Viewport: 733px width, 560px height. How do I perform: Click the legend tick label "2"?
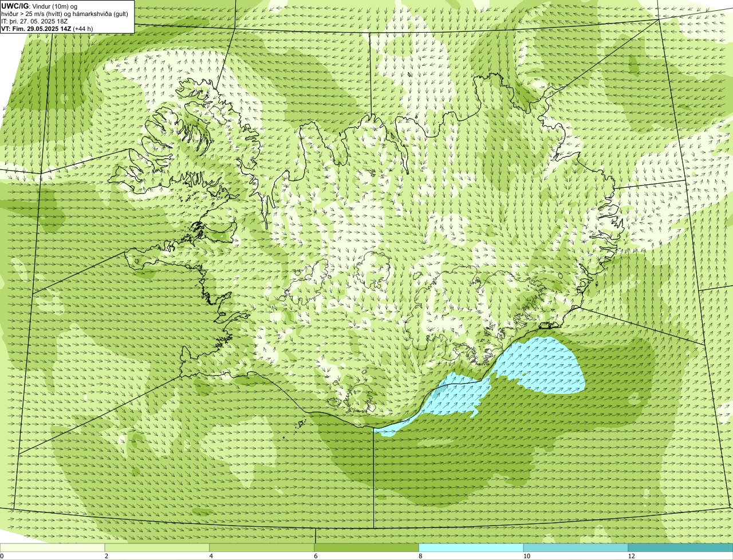tap(107, 556)
